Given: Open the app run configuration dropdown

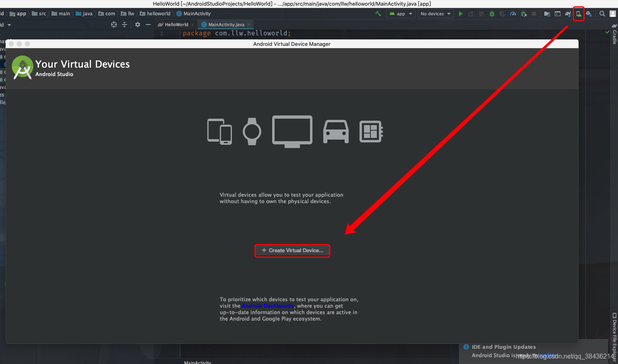Looking at the screenshot, I should click(401, 14).
